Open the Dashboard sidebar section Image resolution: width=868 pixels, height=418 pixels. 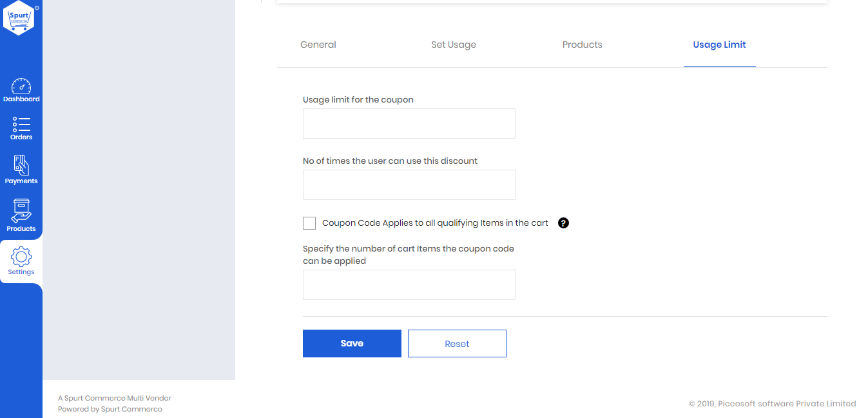click(x=21, y=90)
